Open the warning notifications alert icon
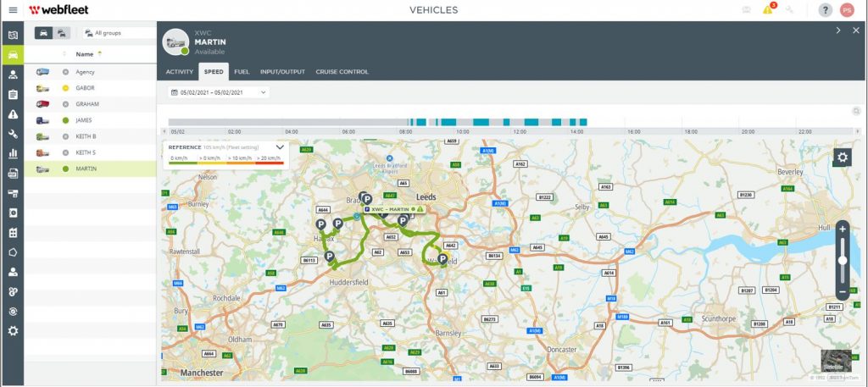 (767, 10)
